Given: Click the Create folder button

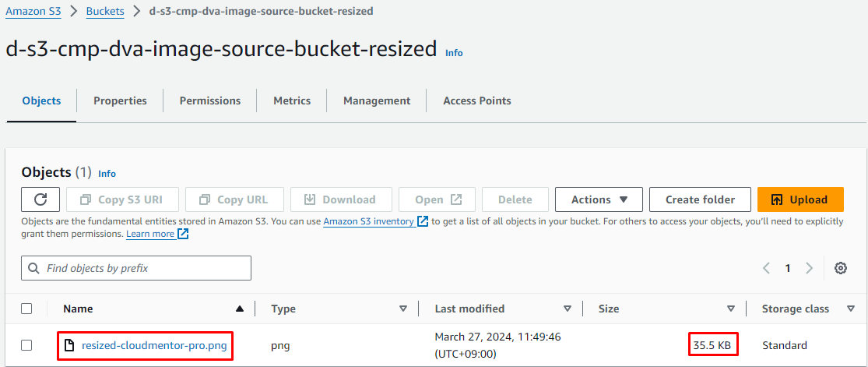Looking at the screenshot, I should pos(700,199).
